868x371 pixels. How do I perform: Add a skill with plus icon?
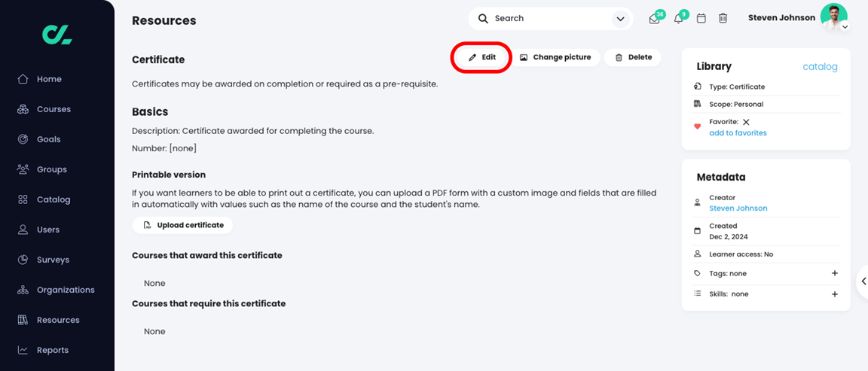(835, 294)
